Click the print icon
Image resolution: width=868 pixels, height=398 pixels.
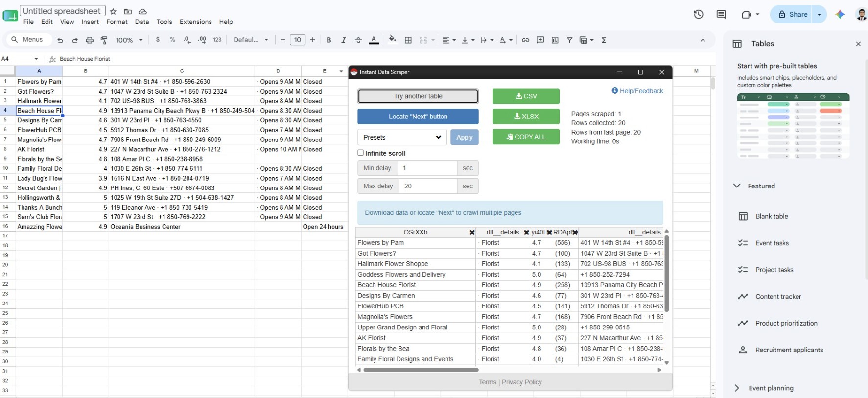click(x=90, y=40)
